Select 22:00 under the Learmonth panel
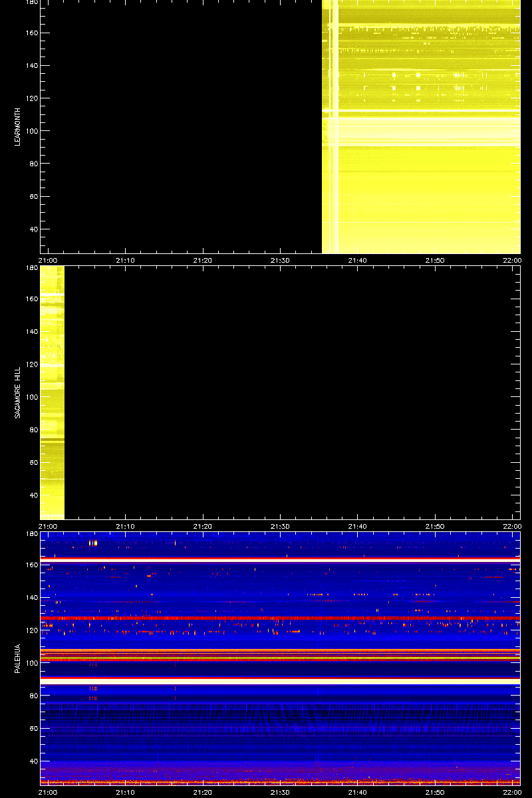Image resolution: width=532 pixels, height=798 pixels. tap(512, 260)
